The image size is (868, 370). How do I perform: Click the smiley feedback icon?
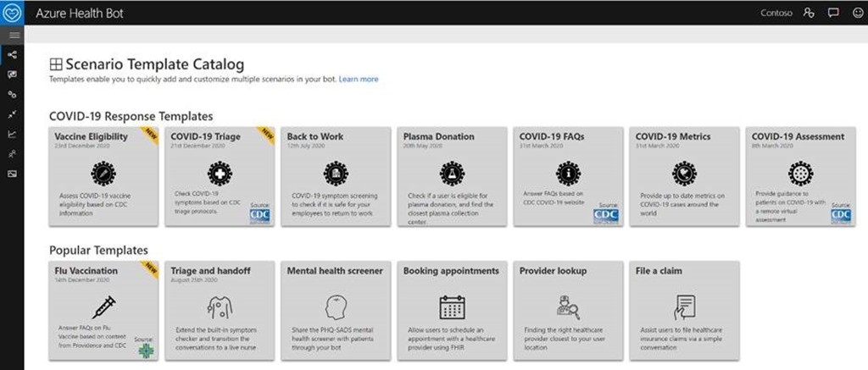[x=855, y=13]
